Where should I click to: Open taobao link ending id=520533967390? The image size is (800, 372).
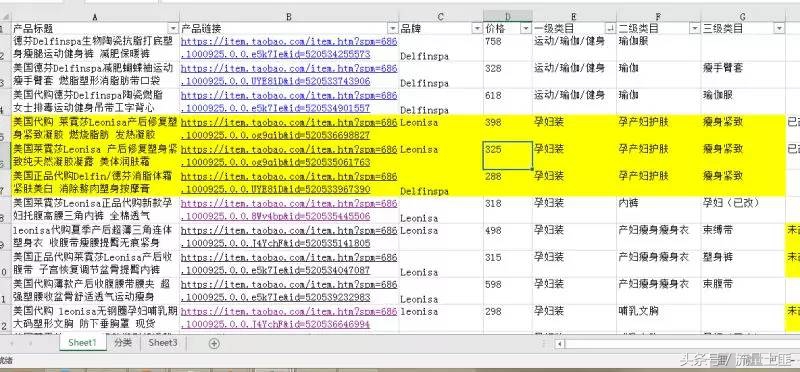(289, 183)
